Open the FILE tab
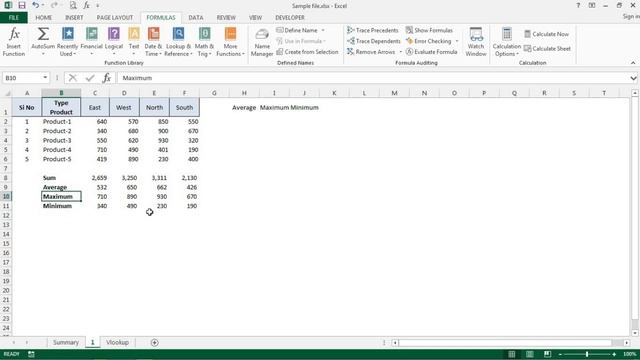This screenshot has height=360, width=640. [x=14, y=18]
